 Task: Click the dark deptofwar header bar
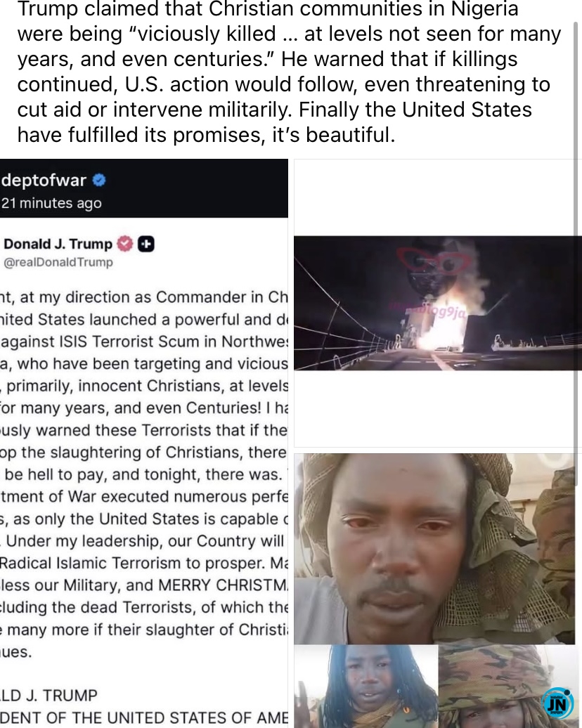pyautogui.click(x=144, y=188)
